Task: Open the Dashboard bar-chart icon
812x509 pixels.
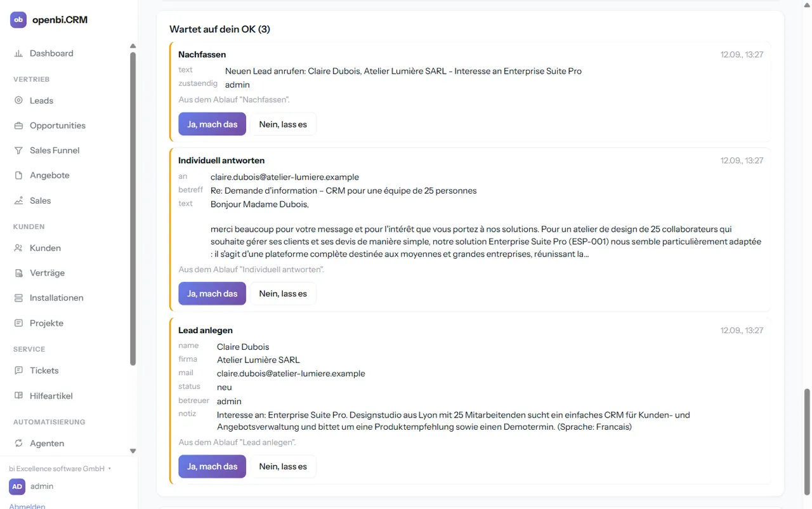Action: (x=18, y=53)
